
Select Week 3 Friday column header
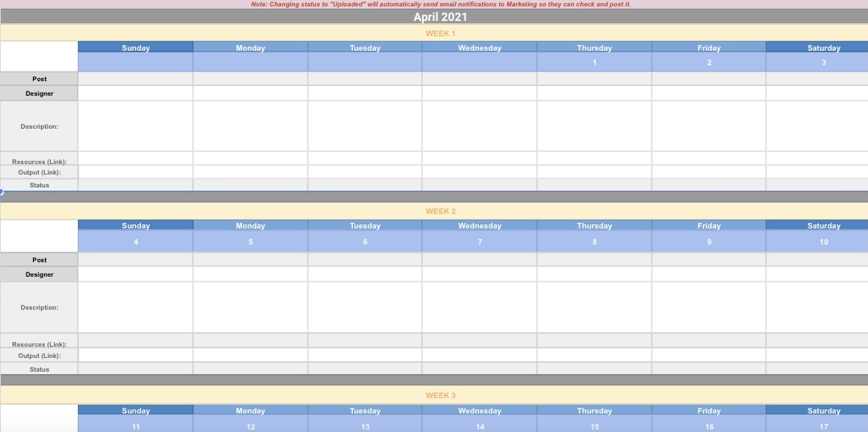(709, 410)
